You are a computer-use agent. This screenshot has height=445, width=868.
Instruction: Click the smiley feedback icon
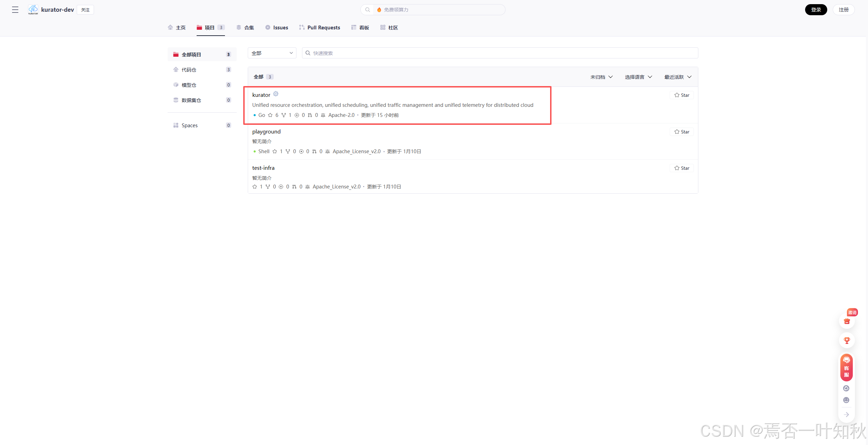[846, 400]
